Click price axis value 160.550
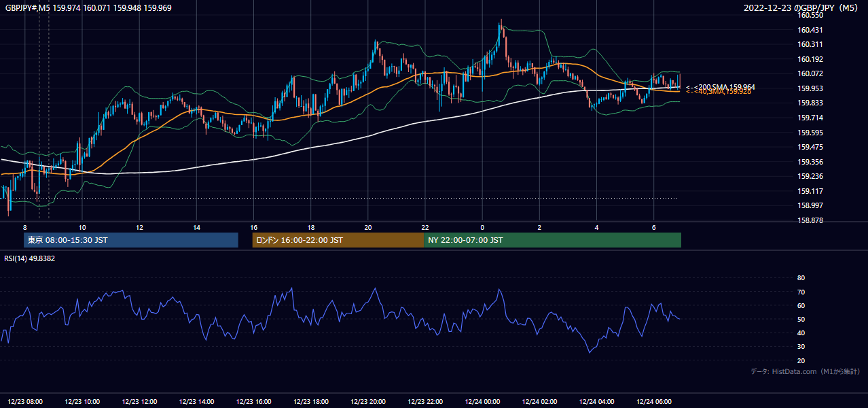 pos(810,15)
